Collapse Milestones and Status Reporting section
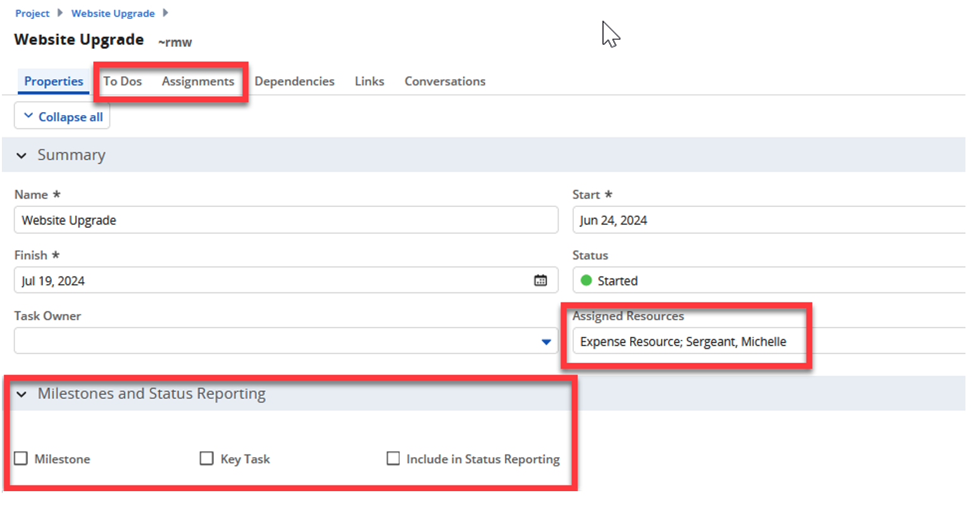The height and width of the screenshot is (507, 980). (x=22, y=394)
